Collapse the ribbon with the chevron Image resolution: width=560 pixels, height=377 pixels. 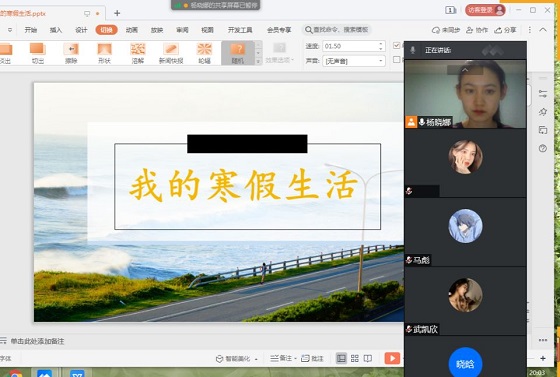(x=543, y=30)
